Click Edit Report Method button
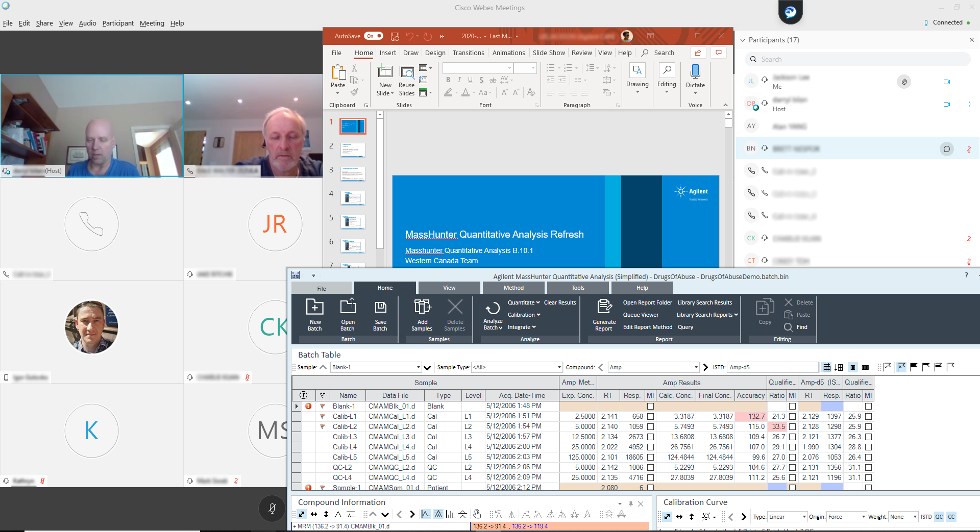Image resolution: width=980 pixels, height=532 pixels. point(648,327)
